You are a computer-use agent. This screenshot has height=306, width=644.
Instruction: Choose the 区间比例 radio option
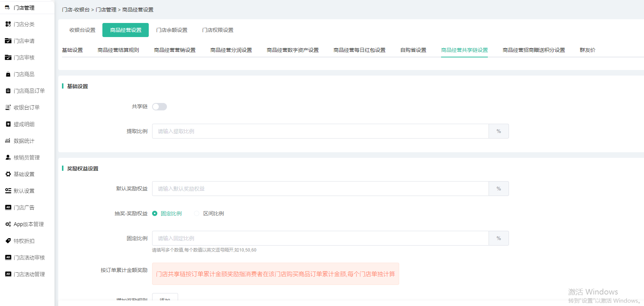[x=197, y=213]
